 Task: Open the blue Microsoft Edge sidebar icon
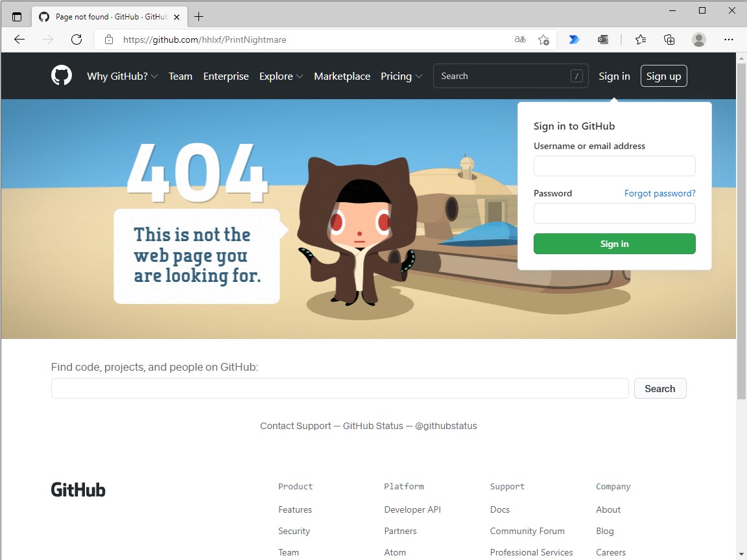click(x=573, y=40)
